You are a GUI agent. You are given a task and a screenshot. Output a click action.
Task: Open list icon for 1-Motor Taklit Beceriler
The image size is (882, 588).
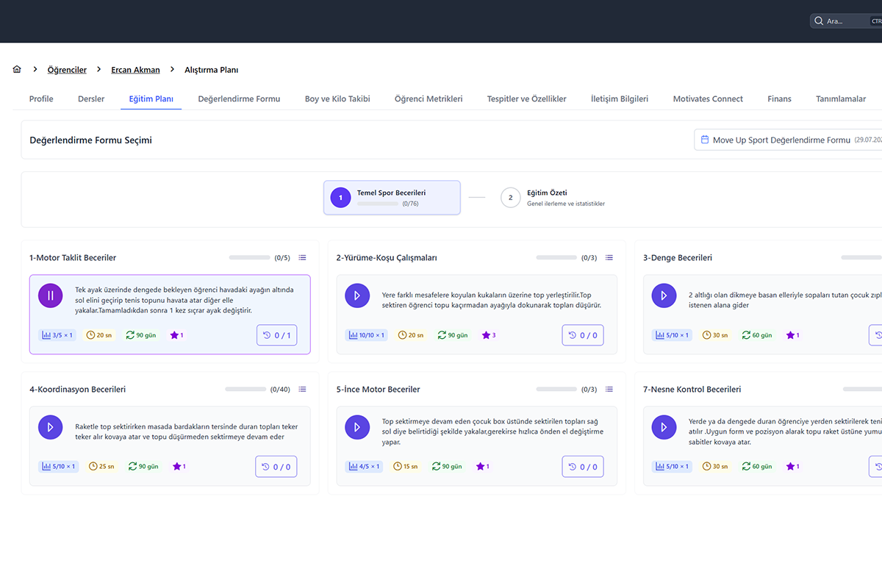click(303, 258)
